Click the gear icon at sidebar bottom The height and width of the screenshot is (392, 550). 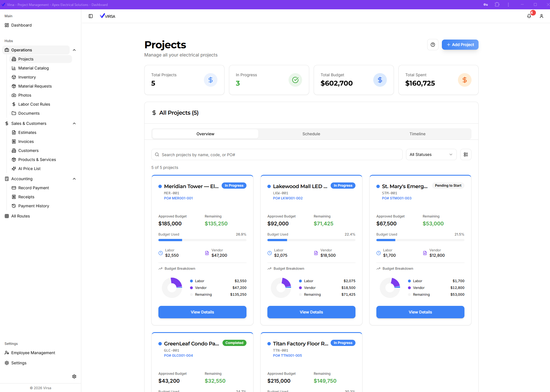coord(74,376)
